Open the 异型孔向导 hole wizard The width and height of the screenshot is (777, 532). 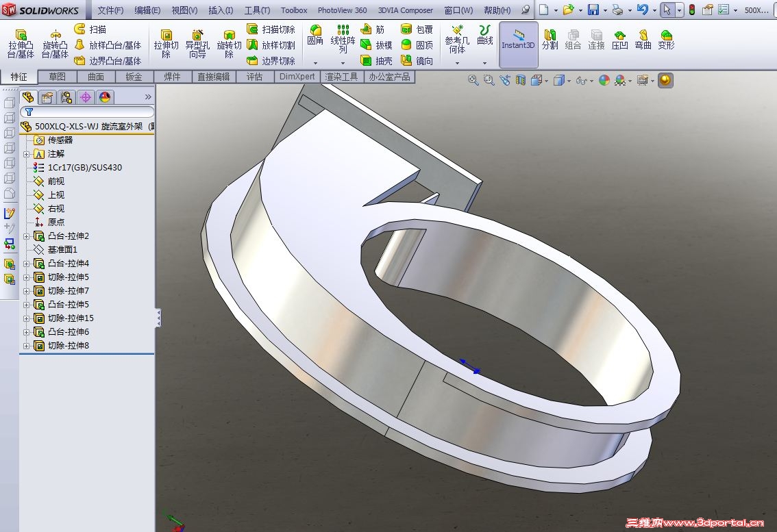[197, 44]
